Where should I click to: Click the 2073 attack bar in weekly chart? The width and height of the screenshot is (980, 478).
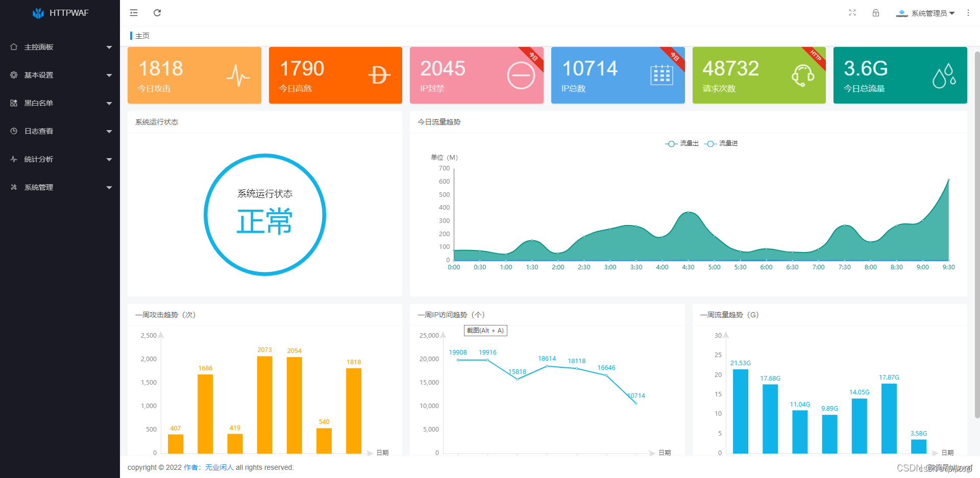(264, 406)
